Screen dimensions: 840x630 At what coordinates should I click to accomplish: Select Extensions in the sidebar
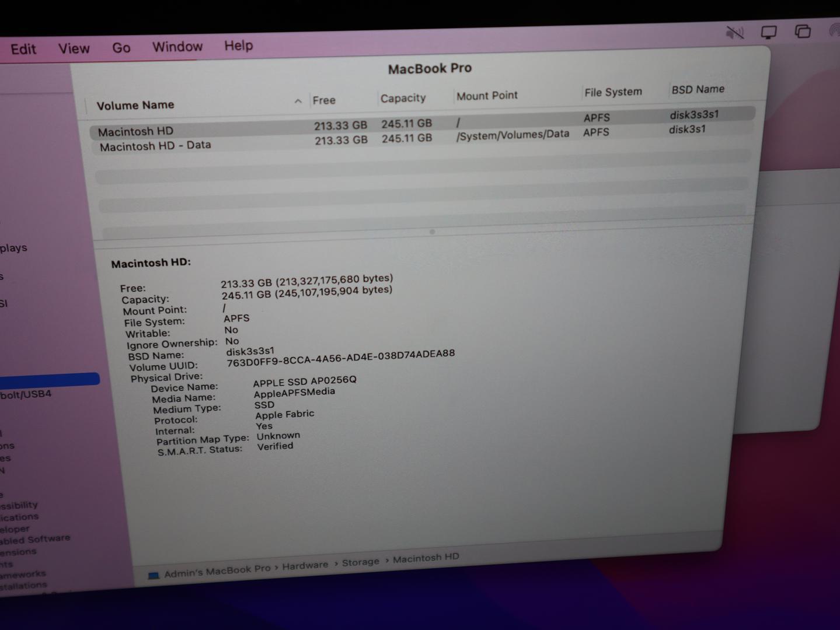[18, 552]
